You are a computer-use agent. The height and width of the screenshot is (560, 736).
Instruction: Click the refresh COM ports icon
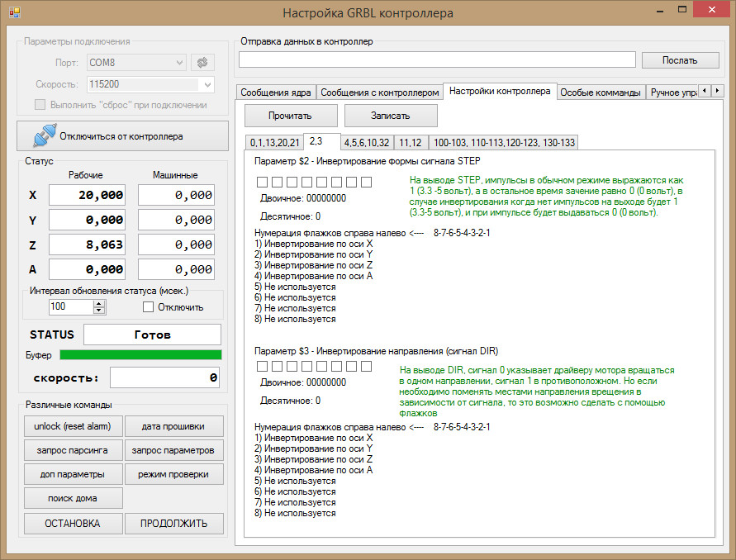coord(202,63)
